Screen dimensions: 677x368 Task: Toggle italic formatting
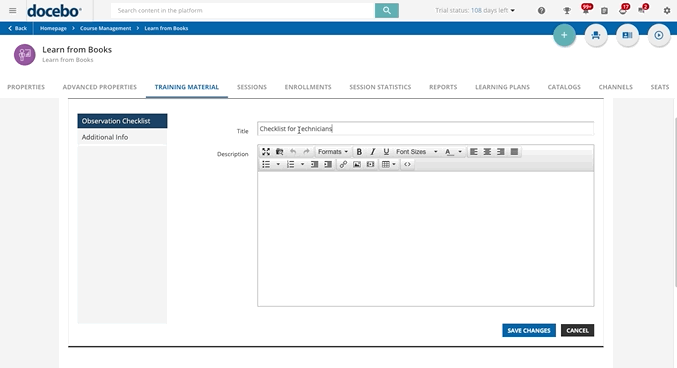pyautogui.click(x=373, y=152)
